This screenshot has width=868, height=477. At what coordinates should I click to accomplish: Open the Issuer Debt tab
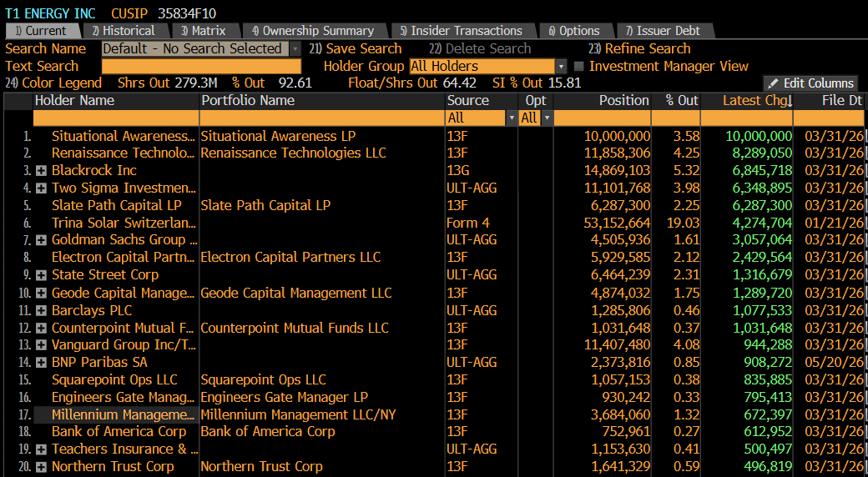coord(664,31)
